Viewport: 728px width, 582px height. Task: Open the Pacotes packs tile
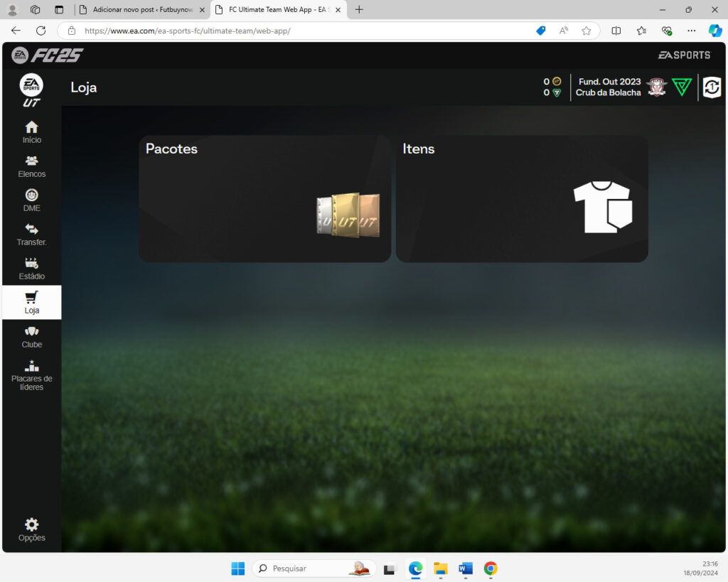click(x=264, y=199)
